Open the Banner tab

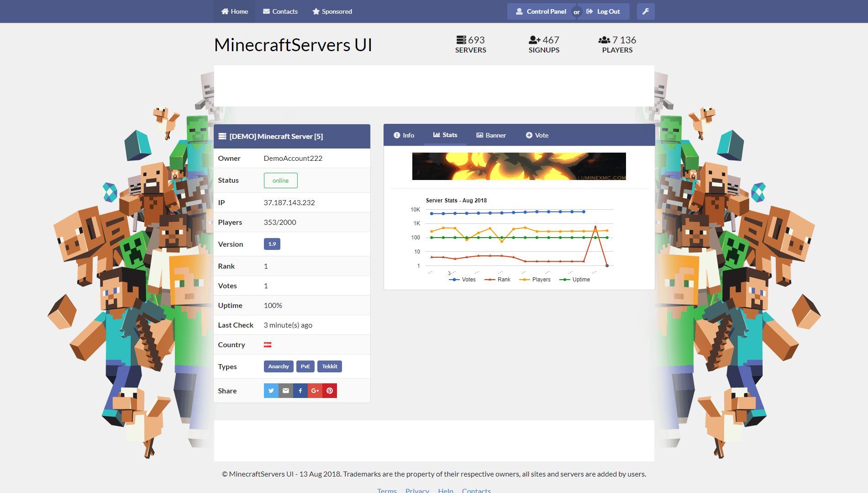tap(491, 135)
